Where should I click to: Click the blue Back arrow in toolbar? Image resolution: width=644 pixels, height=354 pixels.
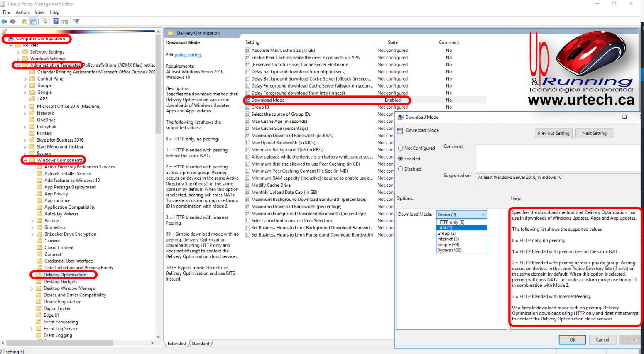tap(4, 22)
